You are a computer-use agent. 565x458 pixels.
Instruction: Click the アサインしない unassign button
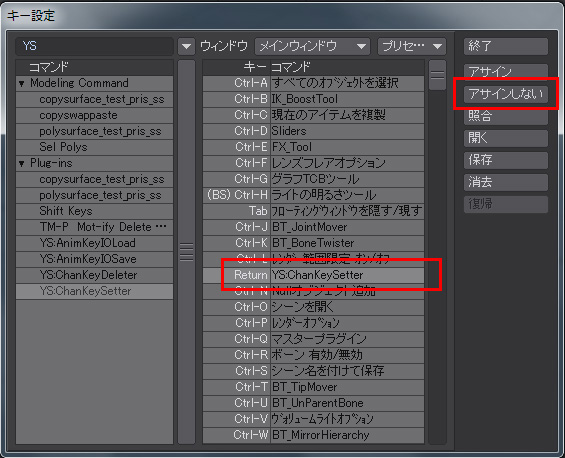[506, 94]
